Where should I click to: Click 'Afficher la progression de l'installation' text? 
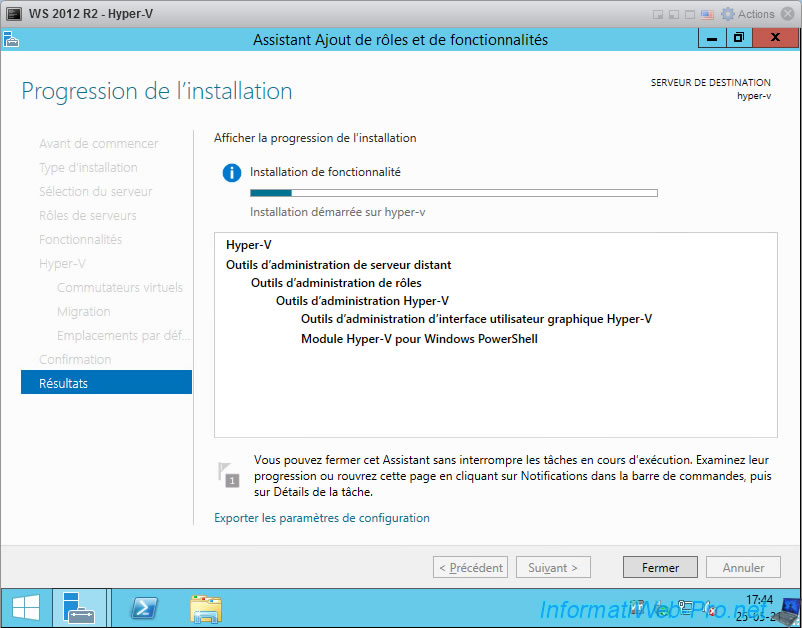[315, 138]
